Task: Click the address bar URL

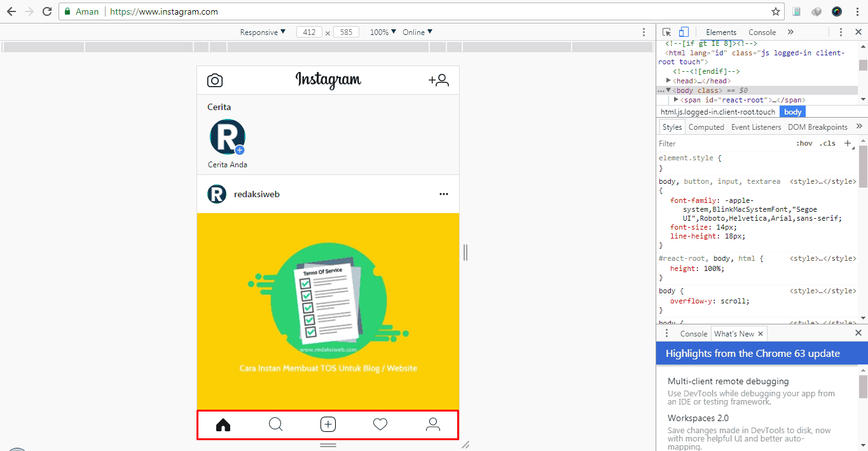Action: point(164,11)
